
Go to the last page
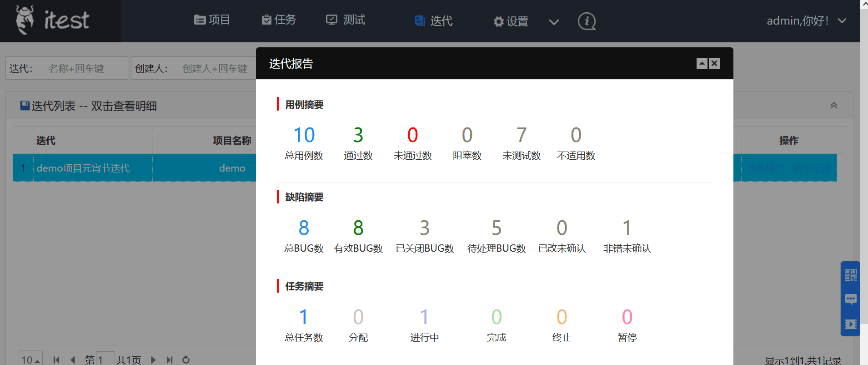pyautogui.click(x=170, y=360)
